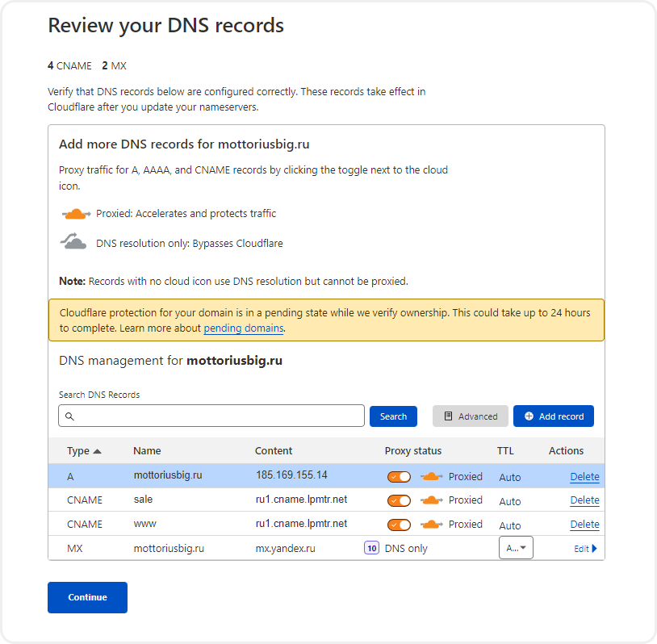Click orange cloud icon in mottoriusbig.ru A row

click(x=432, y=476)
